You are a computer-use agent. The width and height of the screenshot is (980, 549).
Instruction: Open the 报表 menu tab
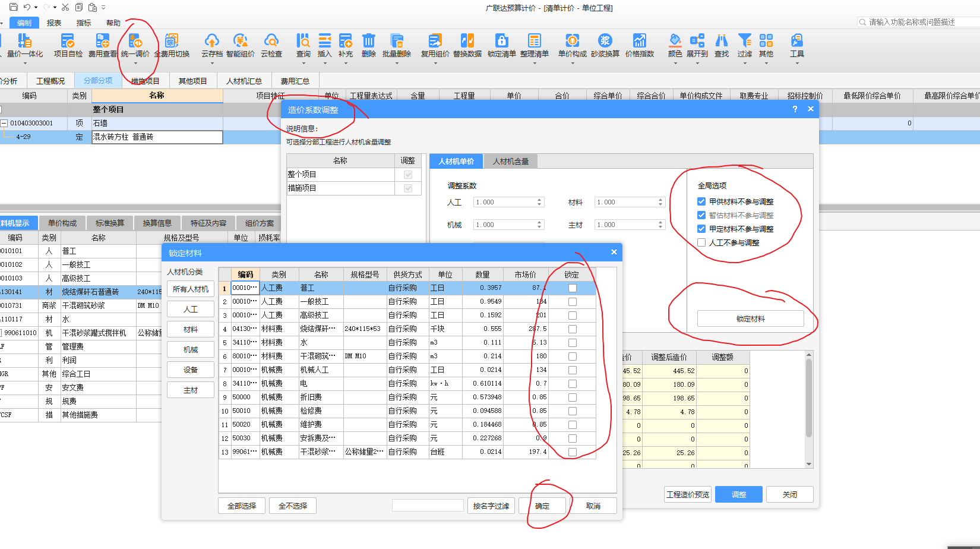point(54,23)
